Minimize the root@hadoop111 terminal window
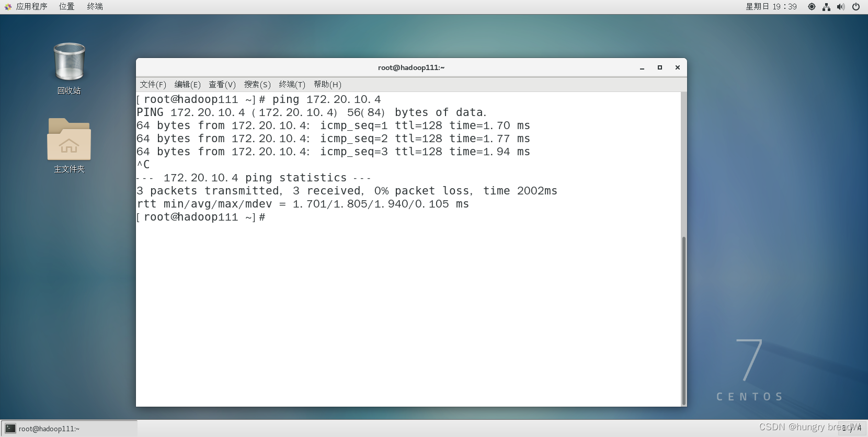The height and width of the screenshot is (437, 868). [x=642, y=67]
